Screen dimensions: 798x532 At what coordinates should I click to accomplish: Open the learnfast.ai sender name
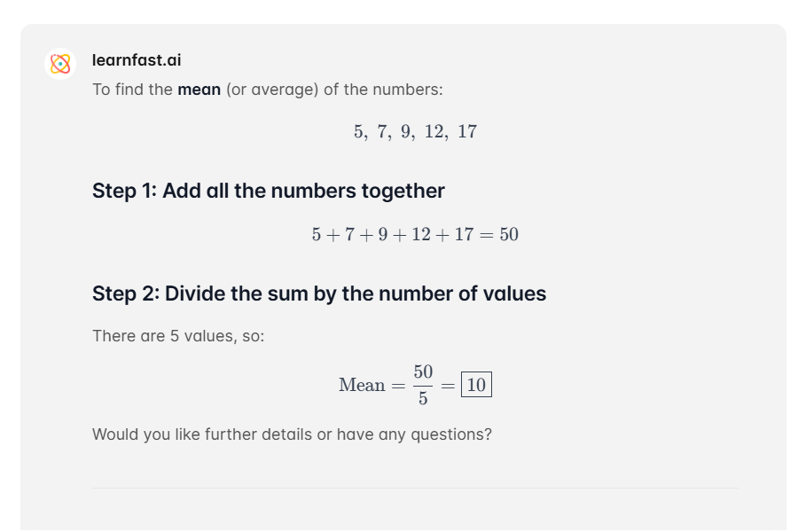click(137, 60)
